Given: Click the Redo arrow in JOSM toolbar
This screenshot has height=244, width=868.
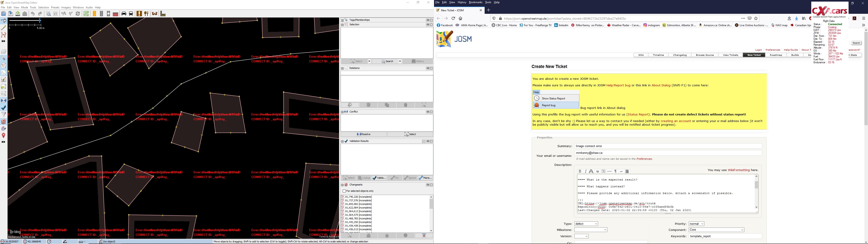Looking at the screenshot, I should (x=40, y=14).
